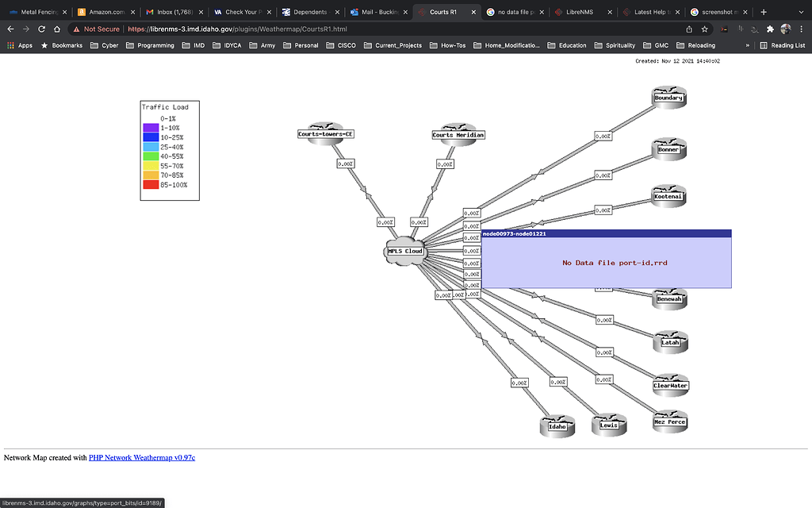Open the PHP Network Weathermap v0.97c link
Image resolution: width=812 pixels, height=508 pixels.
point(140,456)
